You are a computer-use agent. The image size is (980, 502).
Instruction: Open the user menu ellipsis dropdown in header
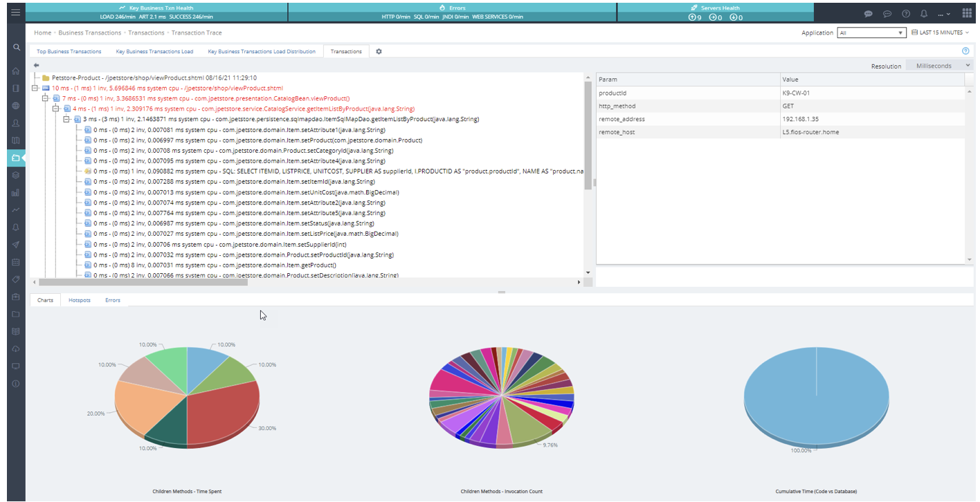click(944, 14)
